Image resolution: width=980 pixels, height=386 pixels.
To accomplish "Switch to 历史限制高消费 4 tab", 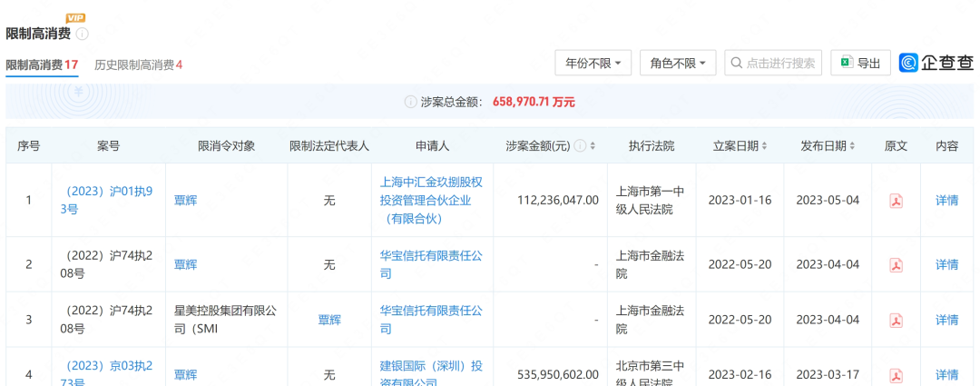I will 138,64.
